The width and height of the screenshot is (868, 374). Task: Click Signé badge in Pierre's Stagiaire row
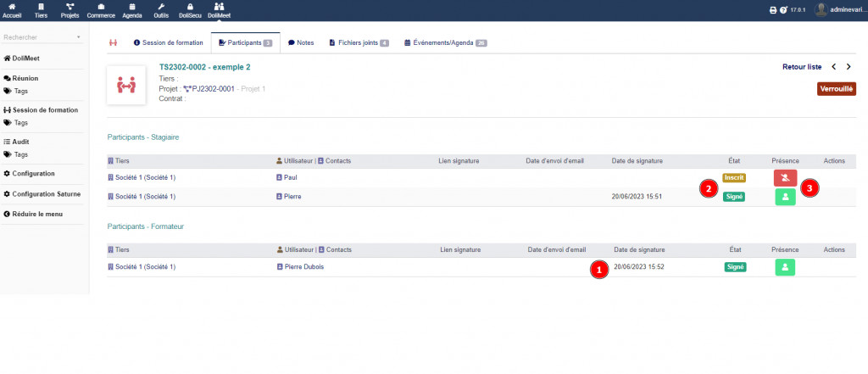[x=734, y=196]
